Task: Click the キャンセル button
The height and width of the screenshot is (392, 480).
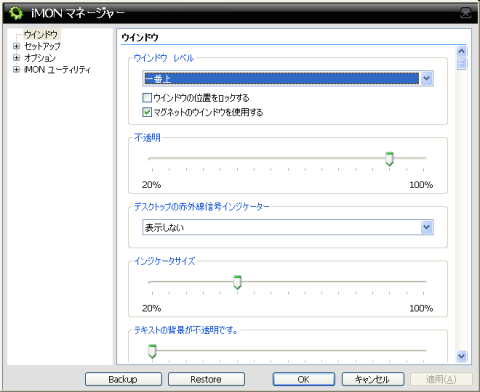Action: [373, 379]
